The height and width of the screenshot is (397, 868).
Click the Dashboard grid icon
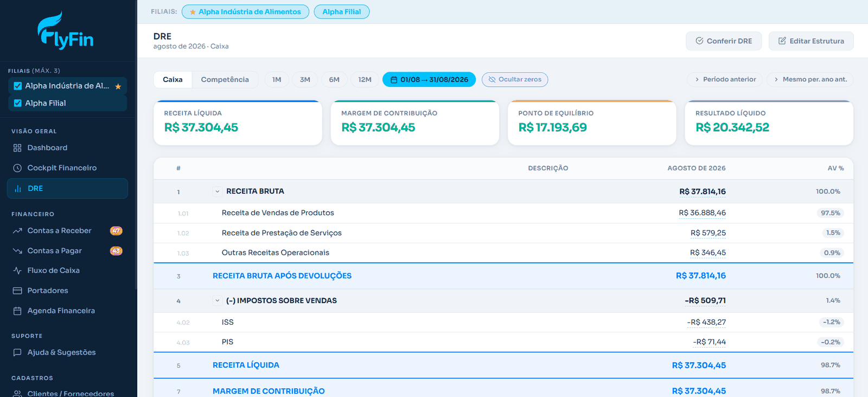[17, 148]
